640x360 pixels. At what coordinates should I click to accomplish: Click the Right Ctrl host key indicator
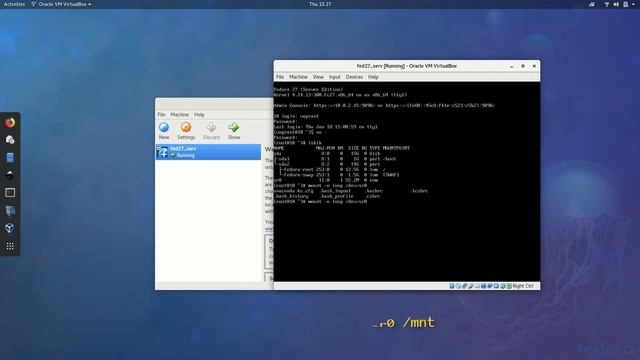tap(522, 286)
